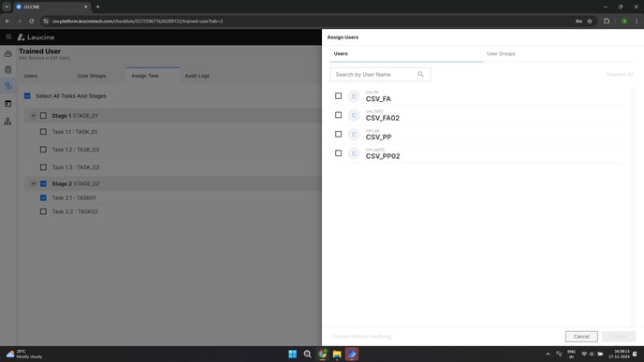Open the browser tab list dropdown
Image resolution: width=644 pixels, height=362 pixels.
(7, 7)
